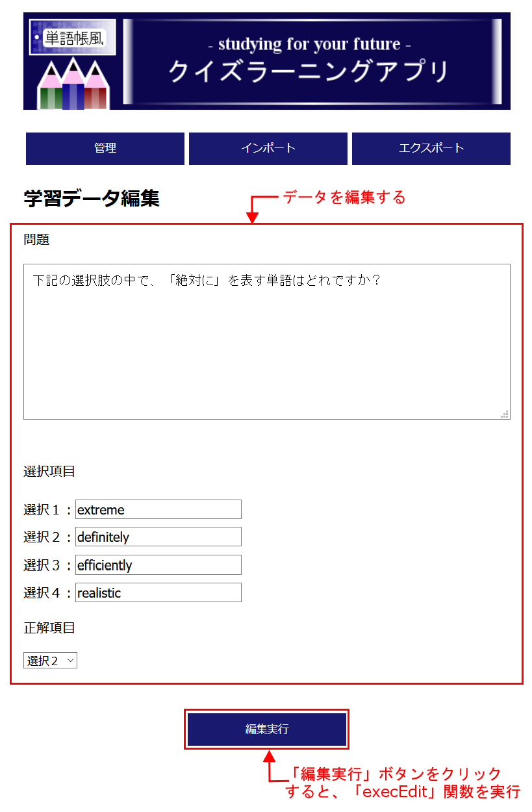
Task: Click the 編集実行 button
Action: point(267,730)
